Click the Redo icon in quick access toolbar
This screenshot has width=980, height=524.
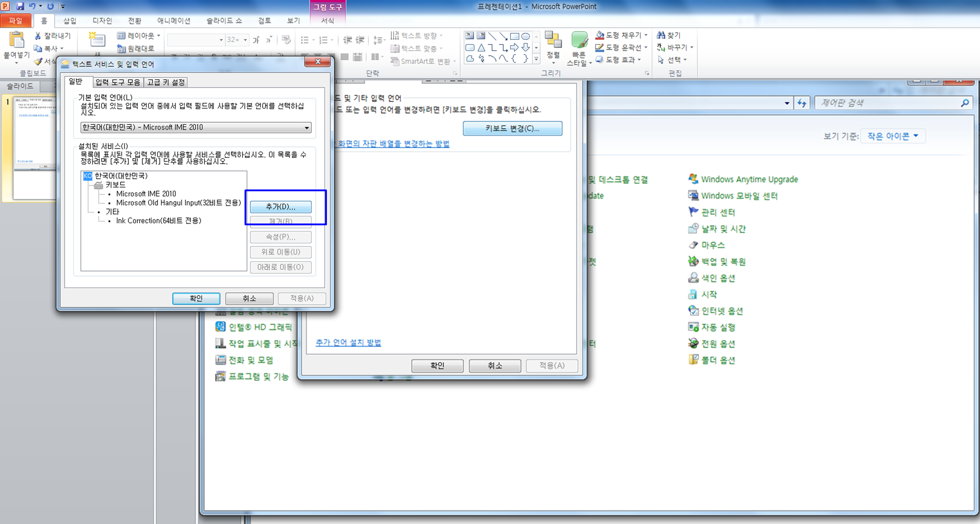tap(50, 6)
